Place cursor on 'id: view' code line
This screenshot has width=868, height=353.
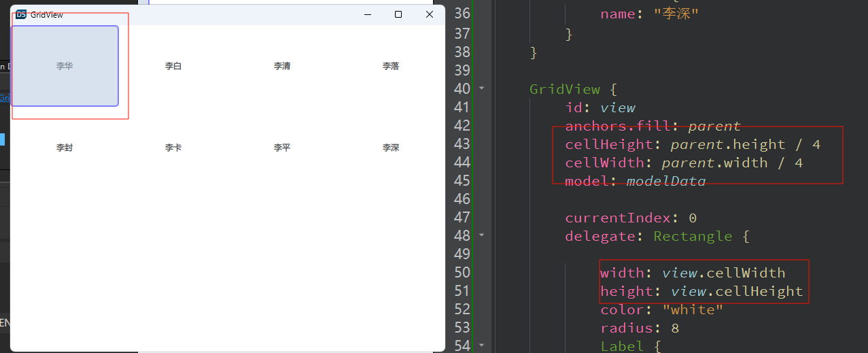pos(600,107)
